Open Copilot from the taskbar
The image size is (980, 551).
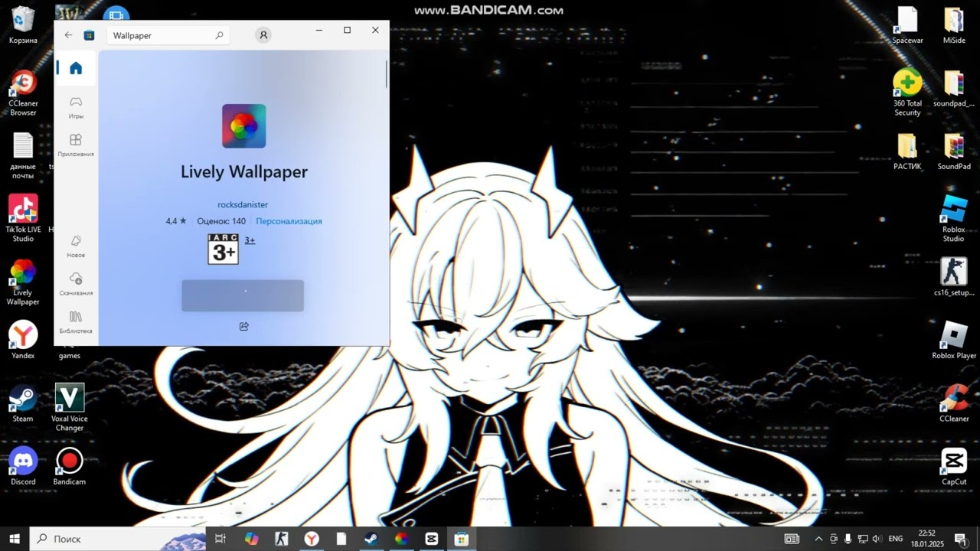click(x=251, y=539)
